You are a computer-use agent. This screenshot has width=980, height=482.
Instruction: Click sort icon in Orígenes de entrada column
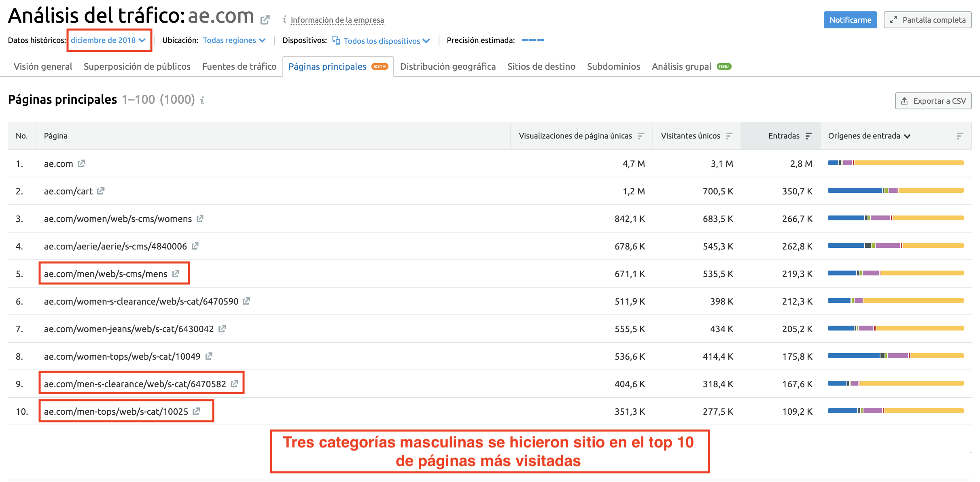tap(960, 136)
